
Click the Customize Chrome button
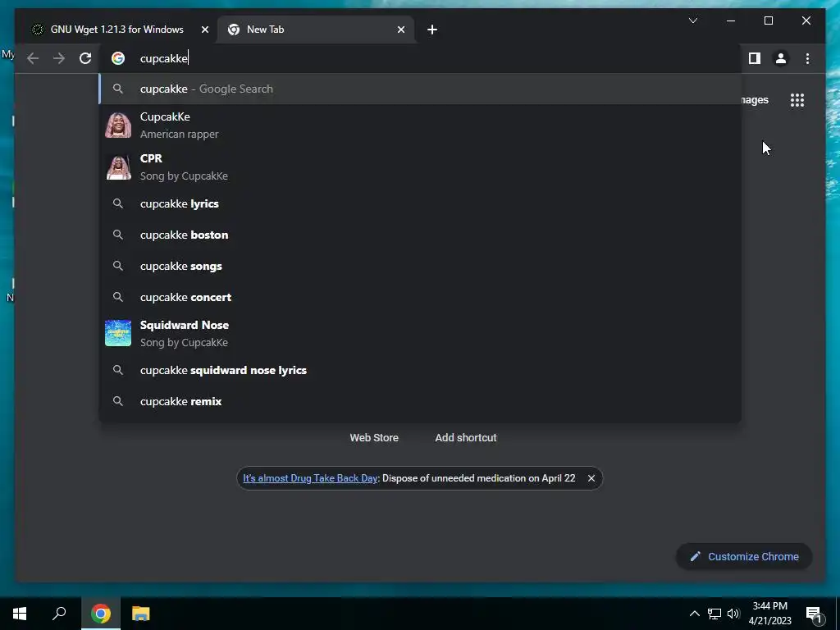(744, 556)
